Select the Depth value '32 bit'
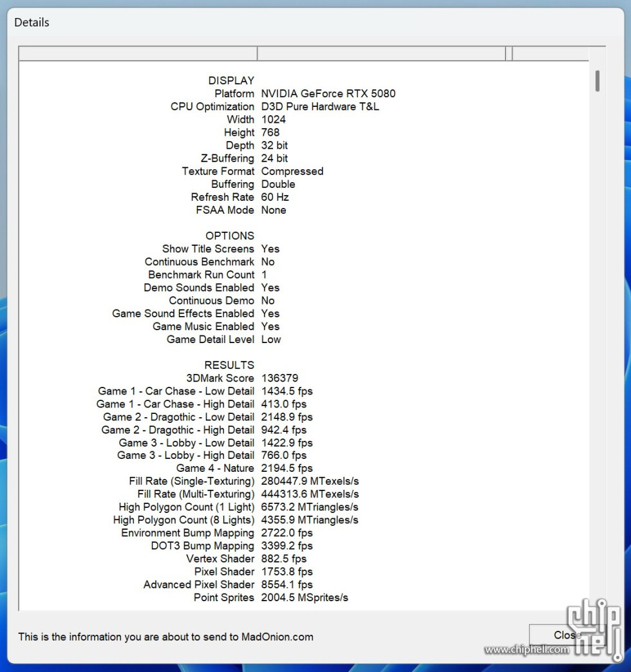Screen dimensions: 631x672 274,145
